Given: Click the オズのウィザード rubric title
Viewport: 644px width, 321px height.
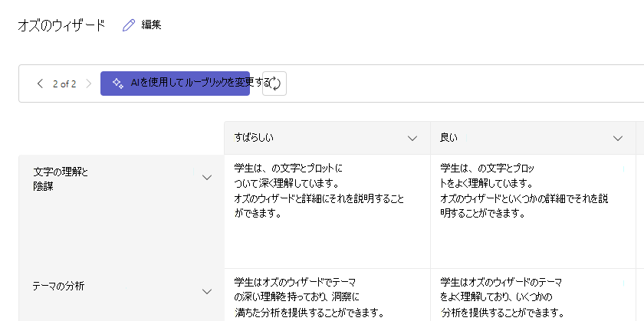Looking at the screenshot, I should point(61,25).
